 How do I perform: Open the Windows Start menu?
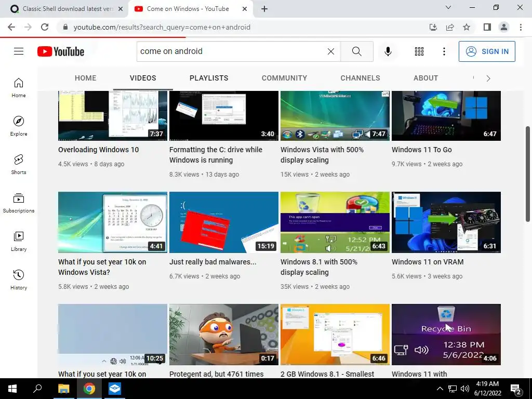coord(12,389)
